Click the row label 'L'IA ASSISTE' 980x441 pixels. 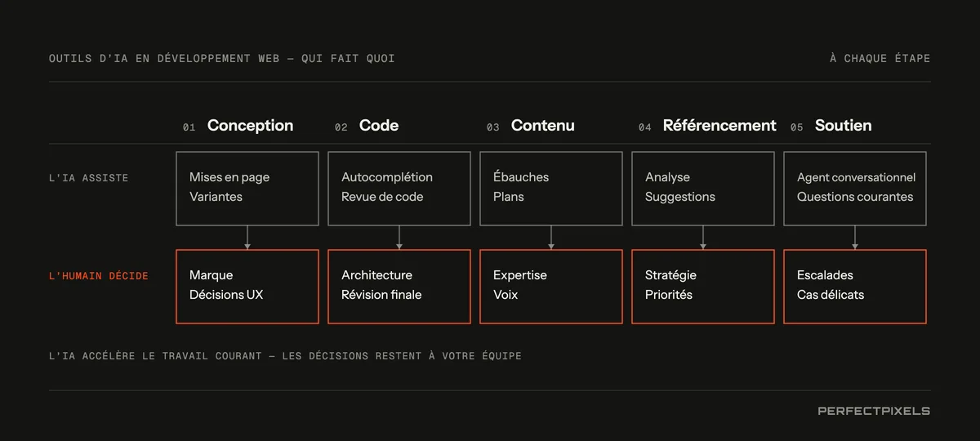(88, 178)
